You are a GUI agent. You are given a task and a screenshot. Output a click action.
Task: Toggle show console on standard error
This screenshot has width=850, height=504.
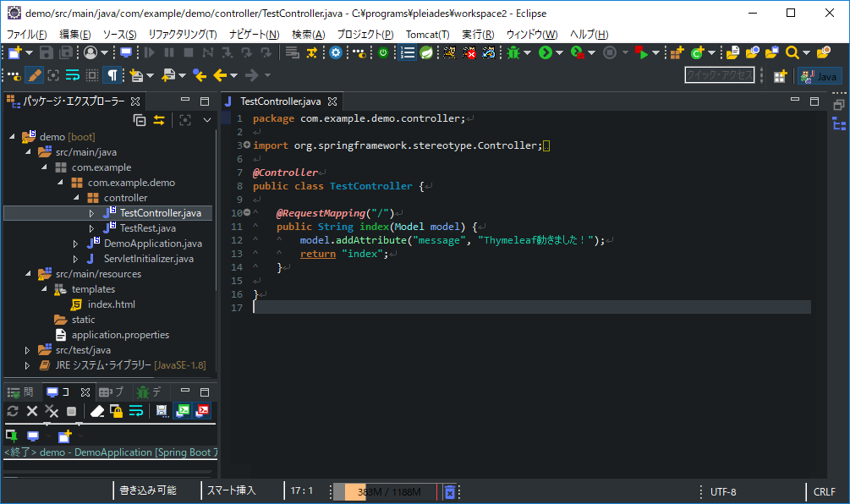203,411
